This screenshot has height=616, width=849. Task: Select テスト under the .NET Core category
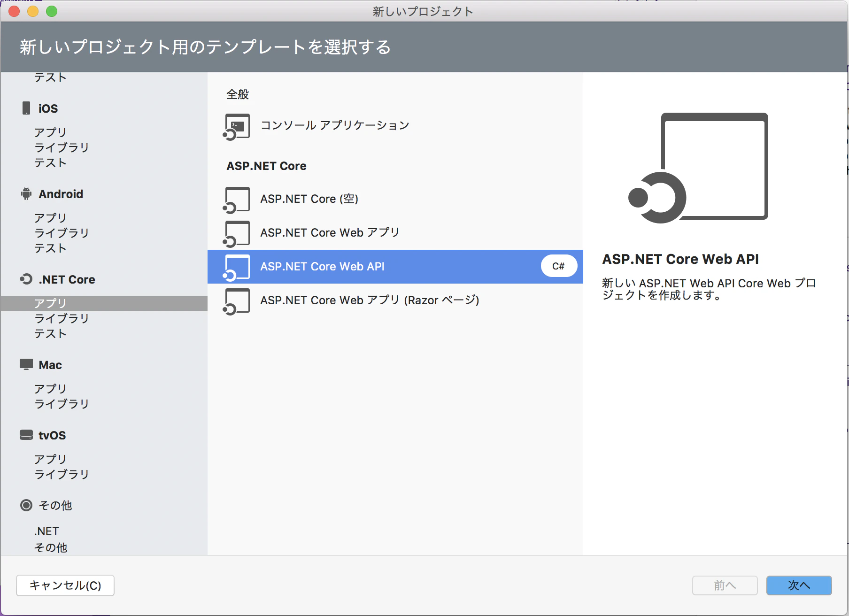tap(50, 333)
